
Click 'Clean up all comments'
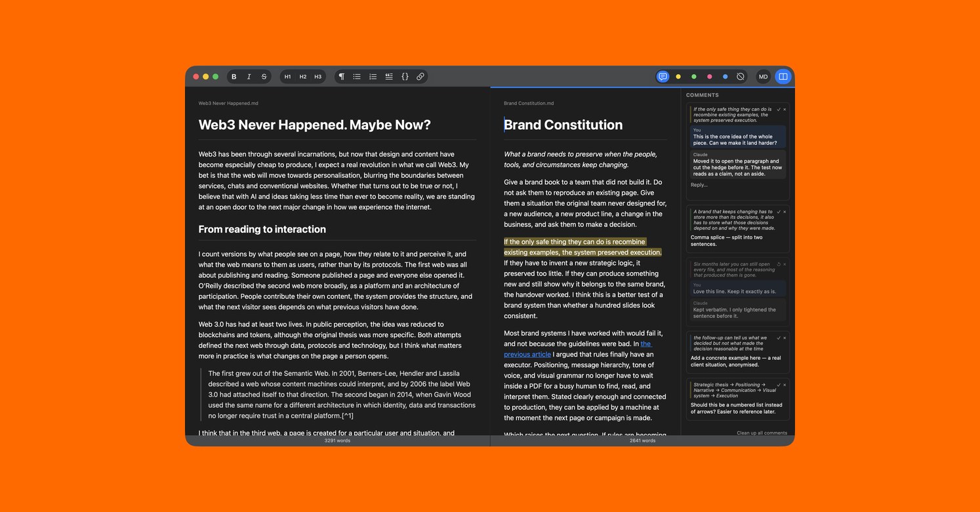(x=762, y=433)
